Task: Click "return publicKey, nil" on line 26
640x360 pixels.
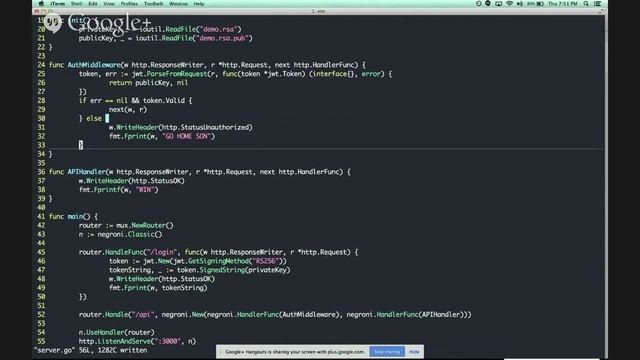Action: coord(148,83)
